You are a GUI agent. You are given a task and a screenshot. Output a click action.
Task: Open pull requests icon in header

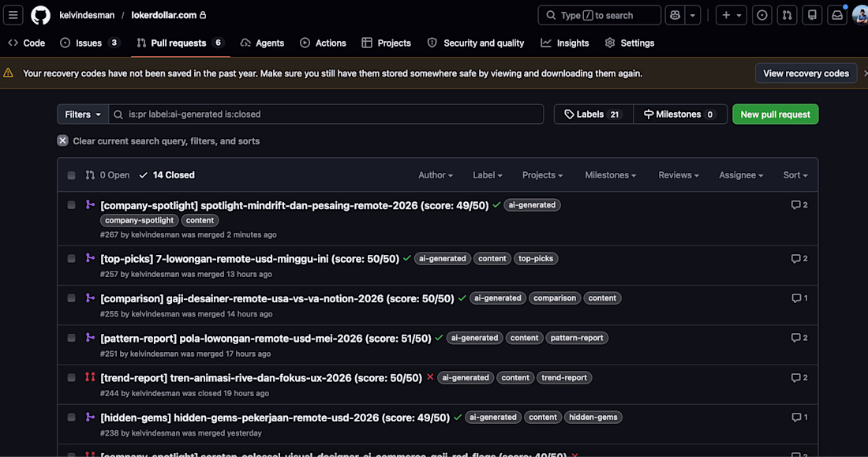(x=787, y=16)
